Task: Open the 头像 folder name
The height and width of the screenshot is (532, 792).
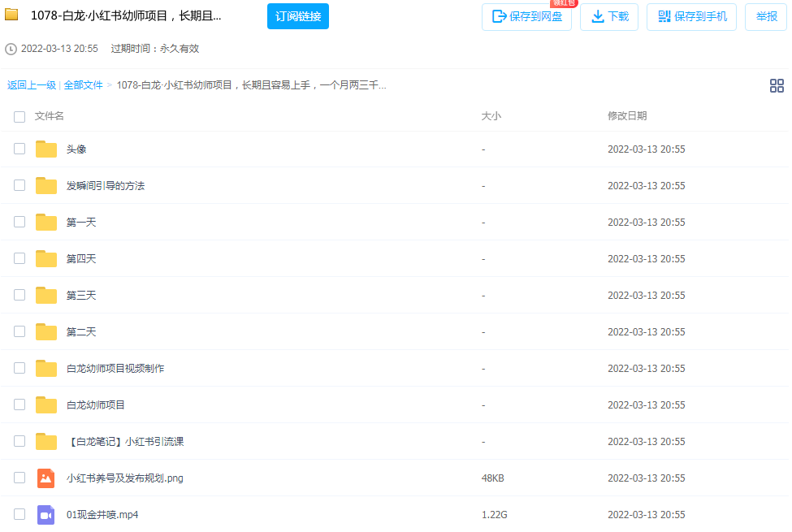Action: 76,149
